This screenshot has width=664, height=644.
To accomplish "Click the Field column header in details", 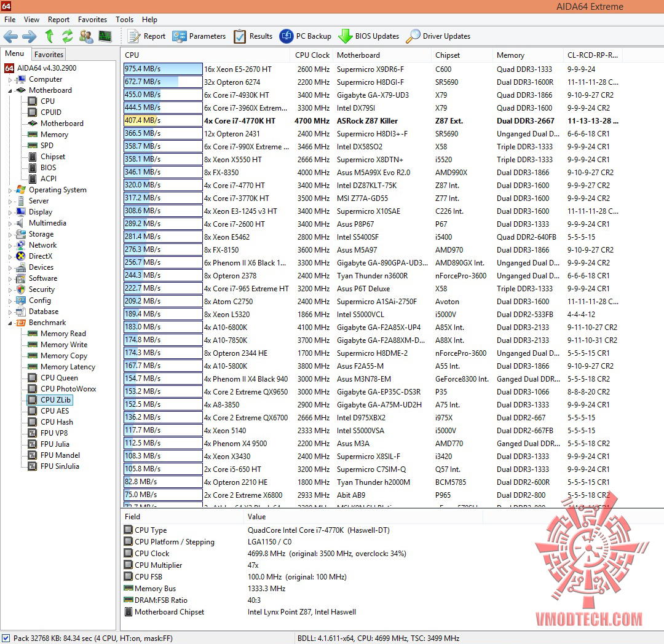I will [x=182, y=517].
